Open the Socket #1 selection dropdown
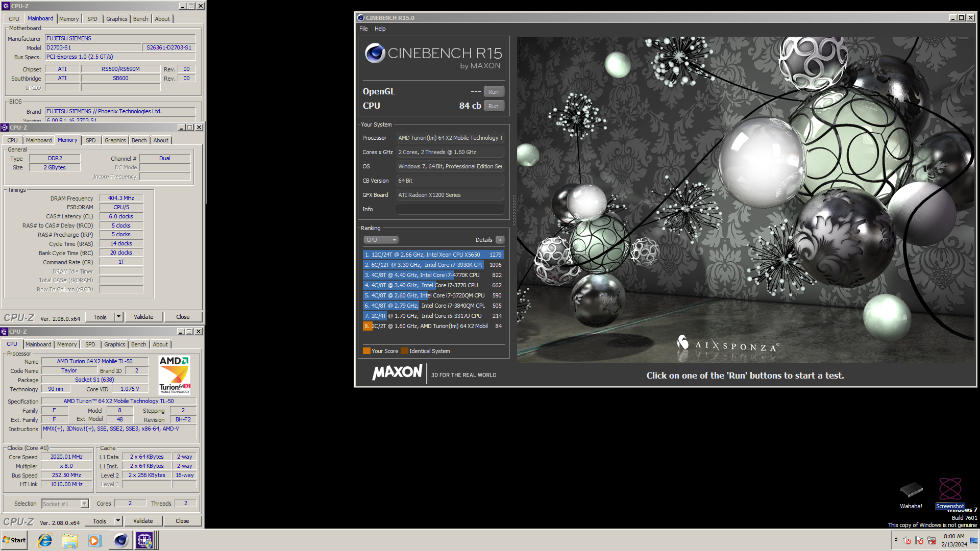Image resolution: width=980 pixels, height=551 pixels. point(65,504)
